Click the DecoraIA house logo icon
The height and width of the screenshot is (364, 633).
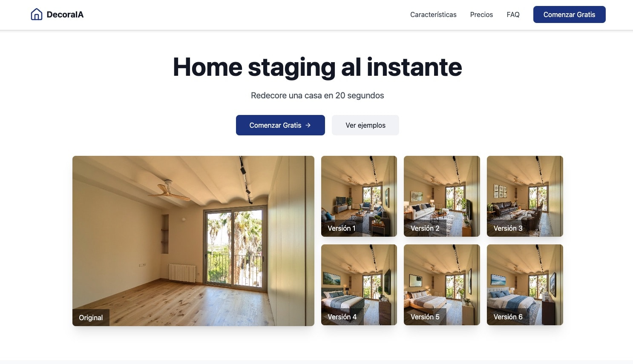pyautogui.click(x=37, y=14)
